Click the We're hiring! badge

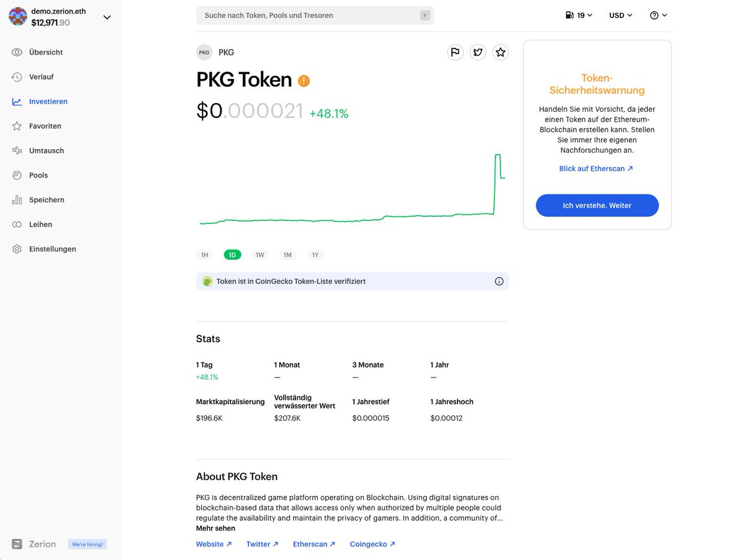point(88,544)
